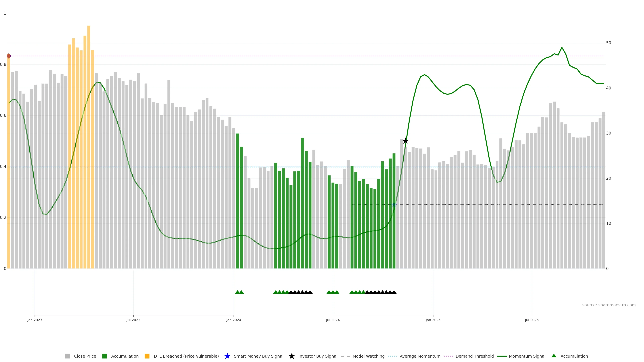Toggle DTL Breached orange legend swatch
This screenshot has width=644, height=362.
point(147,356)
